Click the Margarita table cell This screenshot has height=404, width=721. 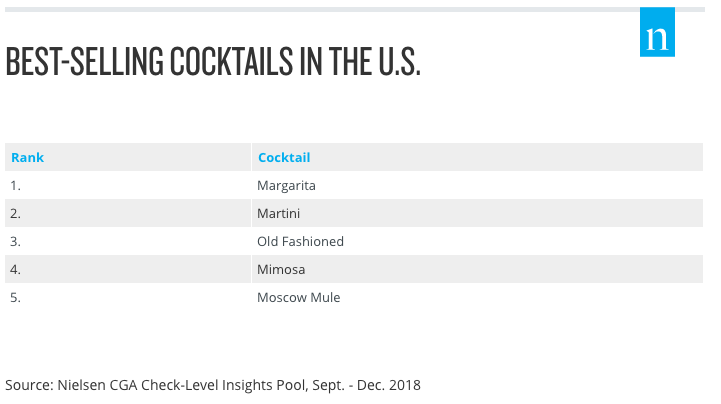pos(477,185)
